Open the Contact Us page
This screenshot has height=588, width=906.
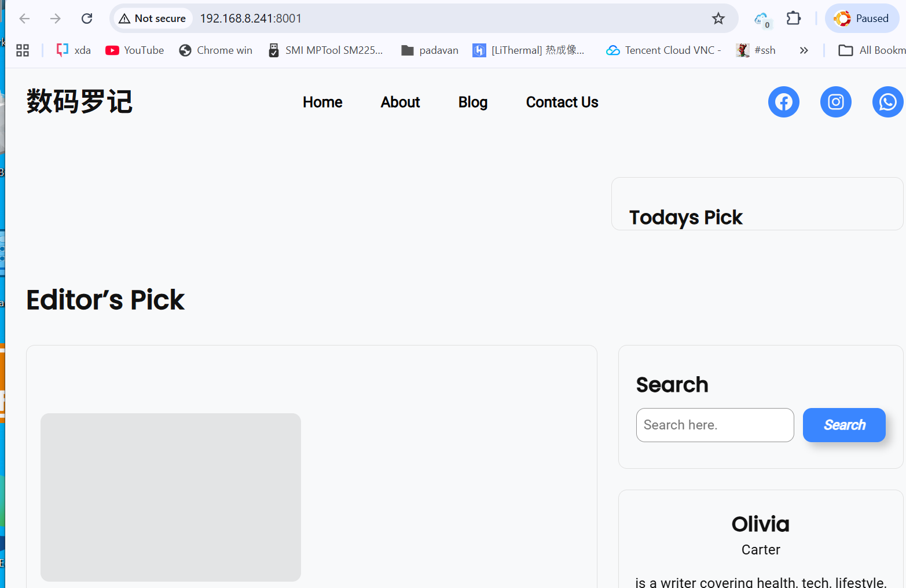[x=562, y=102]
